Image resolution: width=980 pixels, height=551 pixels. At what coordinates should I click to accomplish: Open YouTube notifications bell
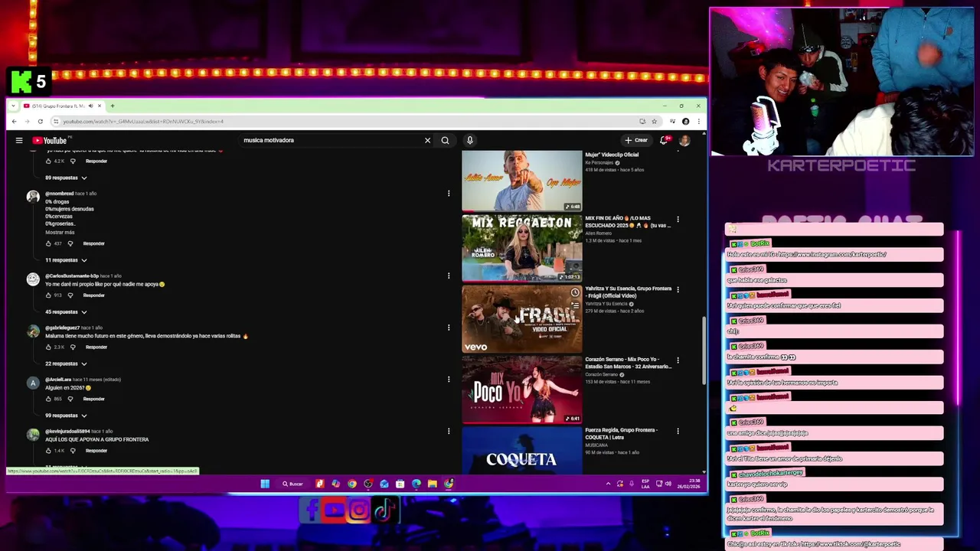click(665, 140)
